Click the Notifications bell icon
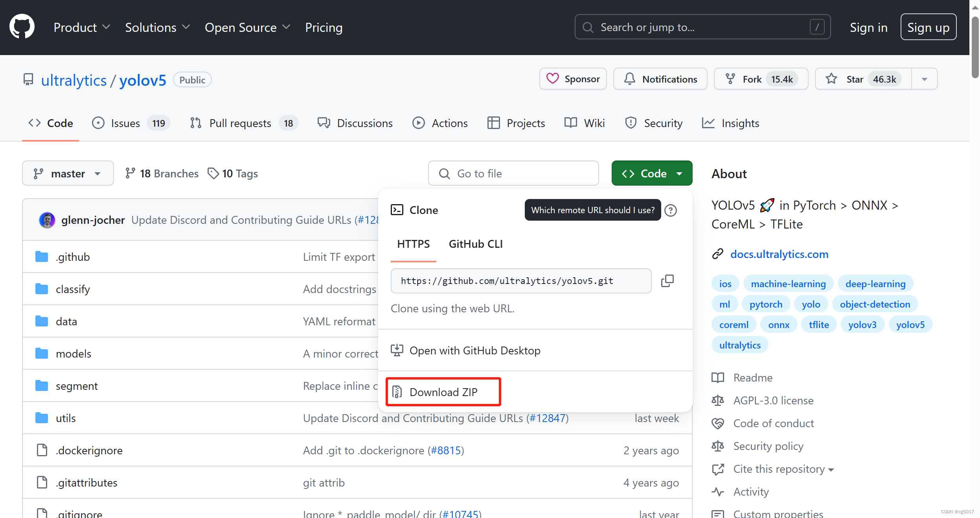Image resolution: width=980 pixels, height=518 pixels. pyautogui.click(x=629, y=79)
